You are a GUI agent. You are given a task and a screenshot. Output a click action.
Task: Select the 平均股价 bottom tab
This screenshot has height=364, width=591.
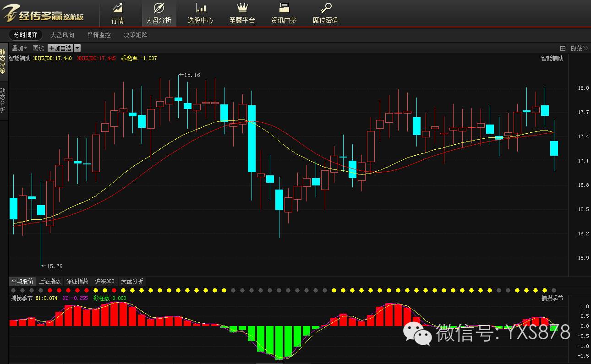(x=22, y=281)
